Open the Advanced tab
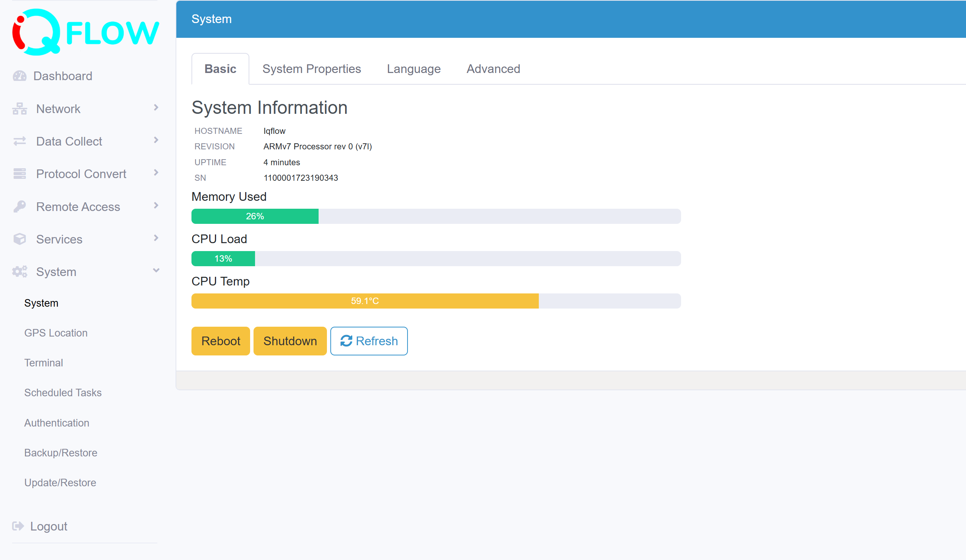 493,68
